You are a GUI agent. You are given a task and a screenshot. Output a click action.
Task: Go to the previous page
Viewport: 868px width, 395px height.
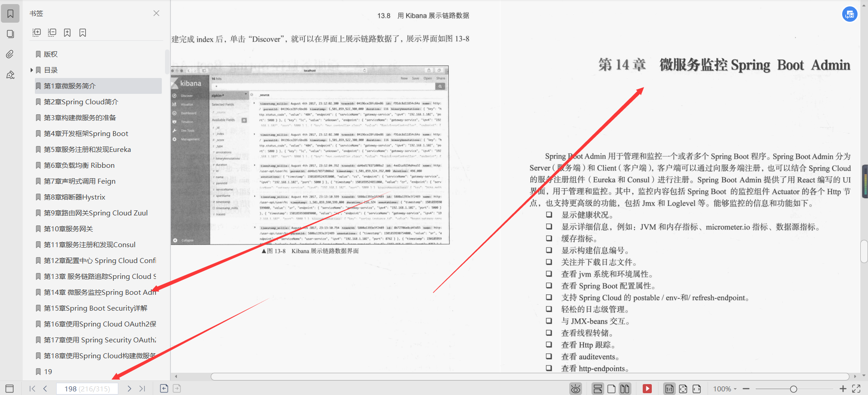45,389
